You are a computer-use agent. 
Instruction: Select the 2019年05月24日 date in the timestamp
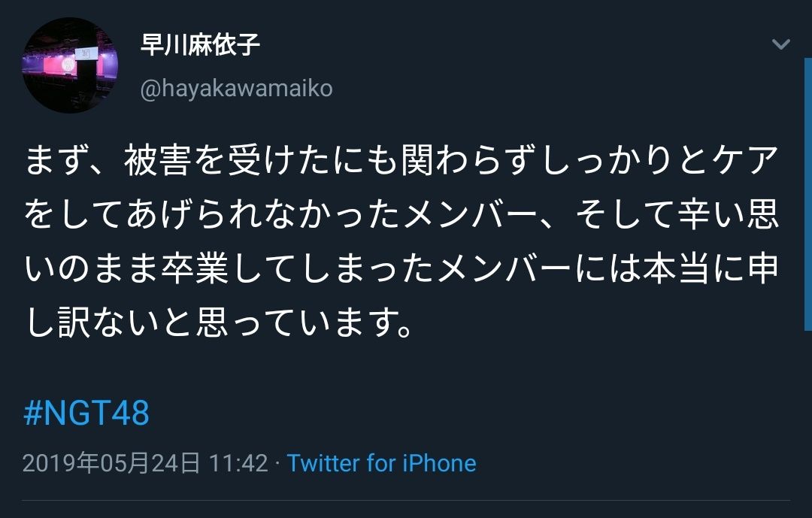click(x=111, y=463)
